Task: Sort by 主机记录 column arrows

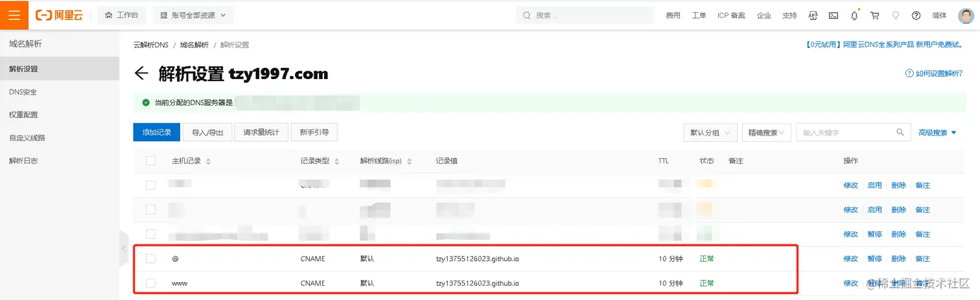Action: pos(208,161)
